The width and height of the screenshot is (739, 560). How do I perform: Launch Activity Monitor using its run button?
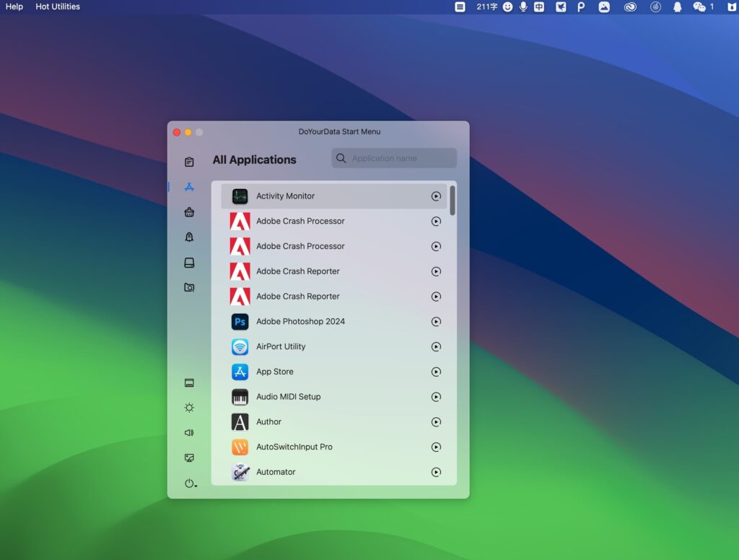pyautogui.click(x=436, y=196)
